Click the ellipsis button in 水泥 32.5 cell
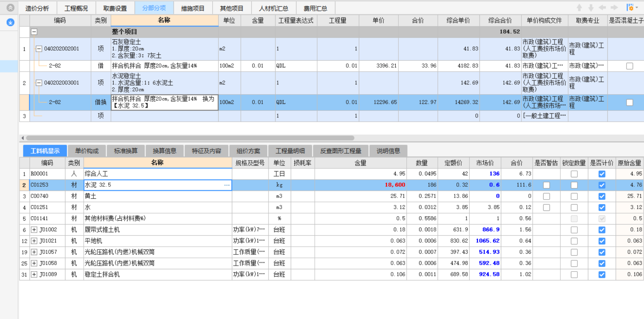The width and height of the screenshot is (644, 319). 227,185
